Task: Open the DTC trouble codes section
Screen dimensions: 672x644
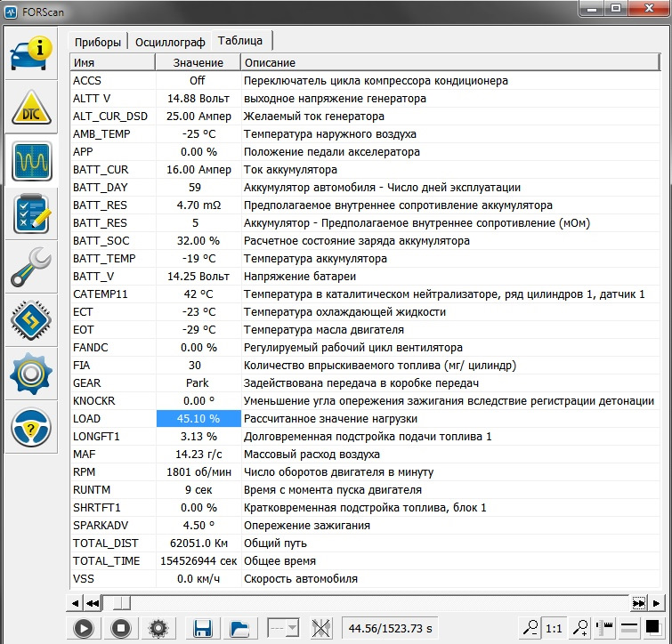Action: tap(31, 107)
